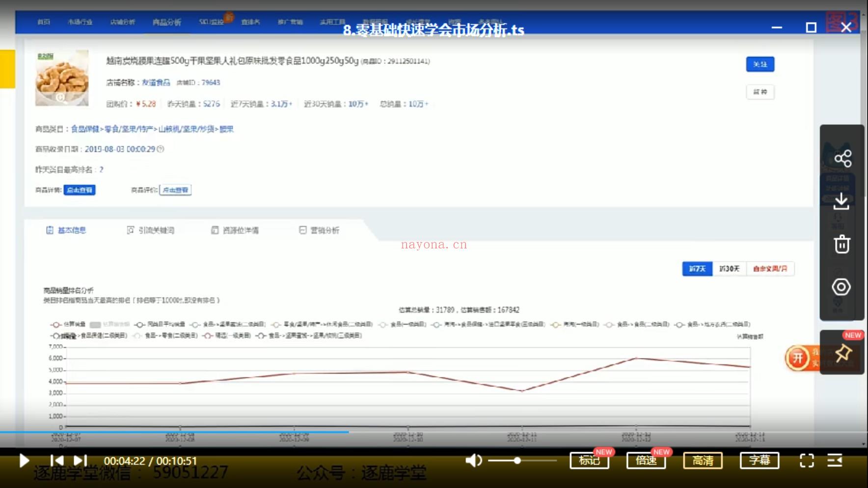Click the 7-day sales value 3.1万+

(x=282, y=104)
